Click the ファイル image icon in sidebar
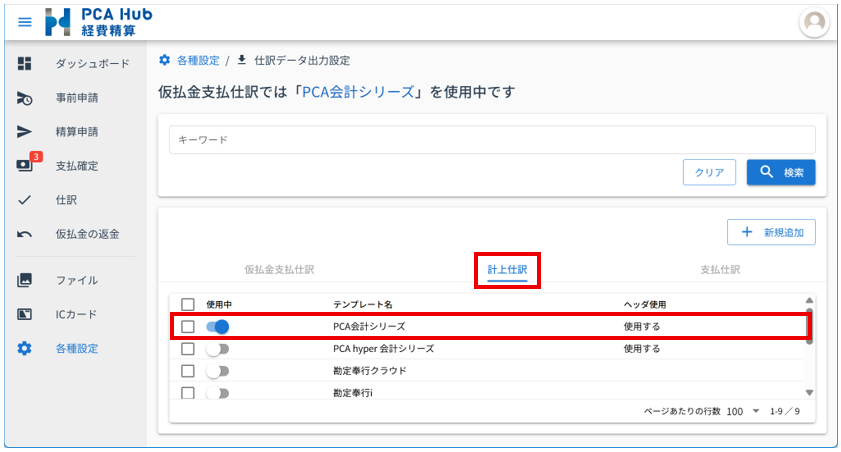Screen dimensions: 841x452 [x=25, y=280]
